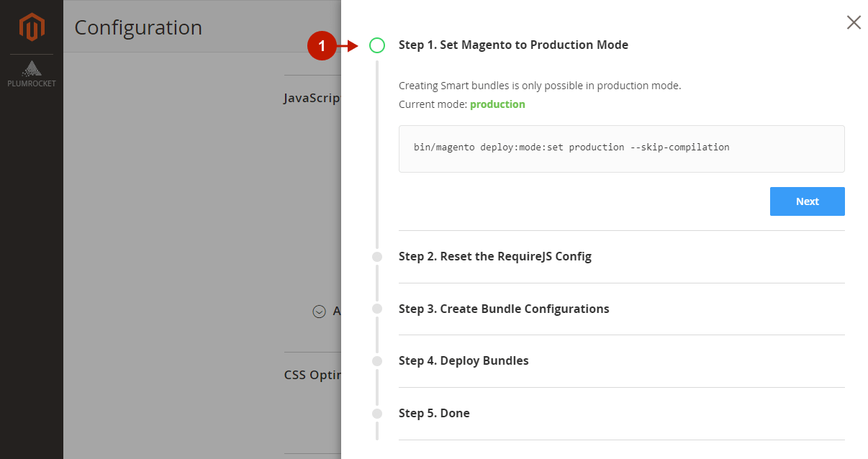Click the Step 4 progress dot
Screen dimensions: 868x459
pyautogui.click(x=377, y=361)
